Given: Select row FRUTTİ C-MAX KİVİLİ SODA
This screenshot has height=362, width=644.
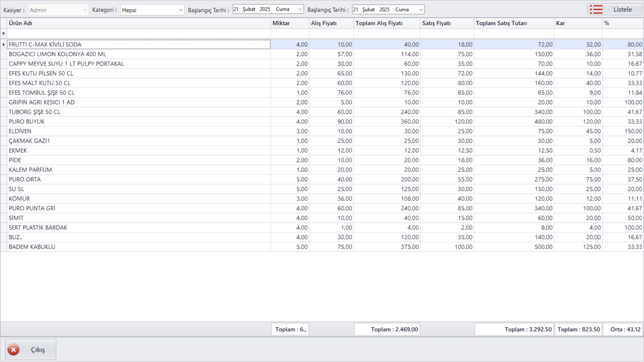Looking at the screenshot, I should pos(322,45).
